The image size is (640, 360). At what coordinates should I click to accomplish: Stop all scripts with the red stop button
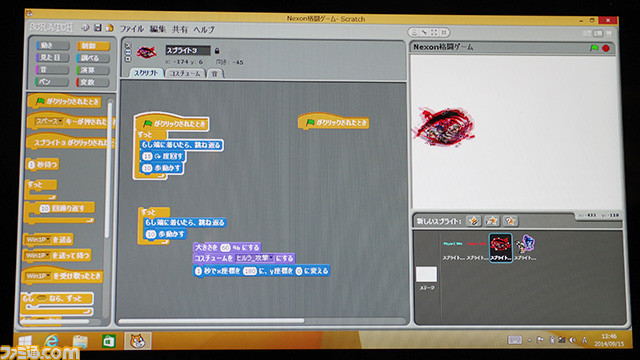click(x=606, y=48)
